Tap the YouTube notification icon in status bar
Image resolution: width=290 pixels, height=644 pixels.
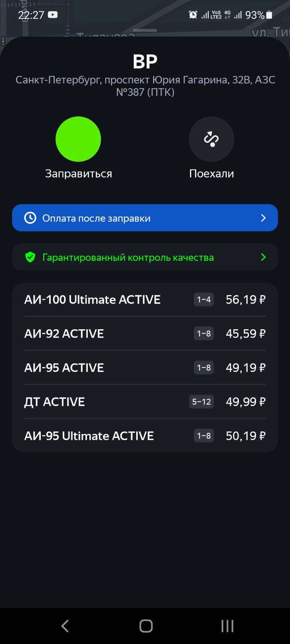coord(53,15)
